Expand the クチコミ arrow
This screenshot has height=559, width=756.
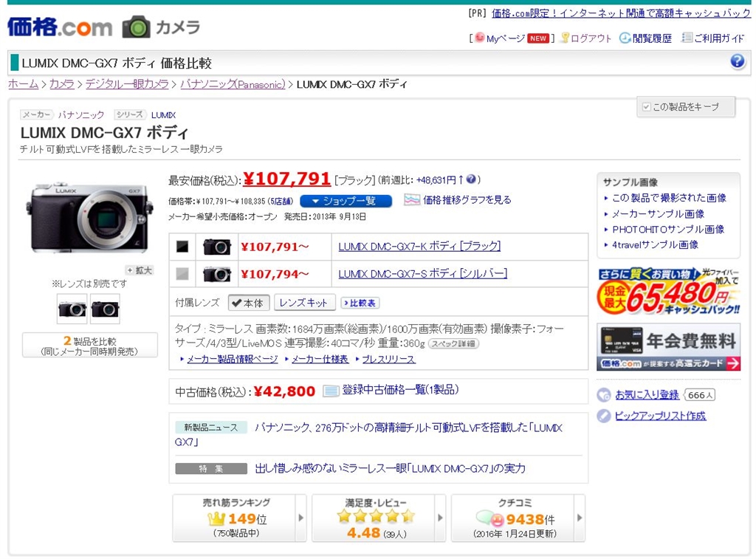point(580,518)
